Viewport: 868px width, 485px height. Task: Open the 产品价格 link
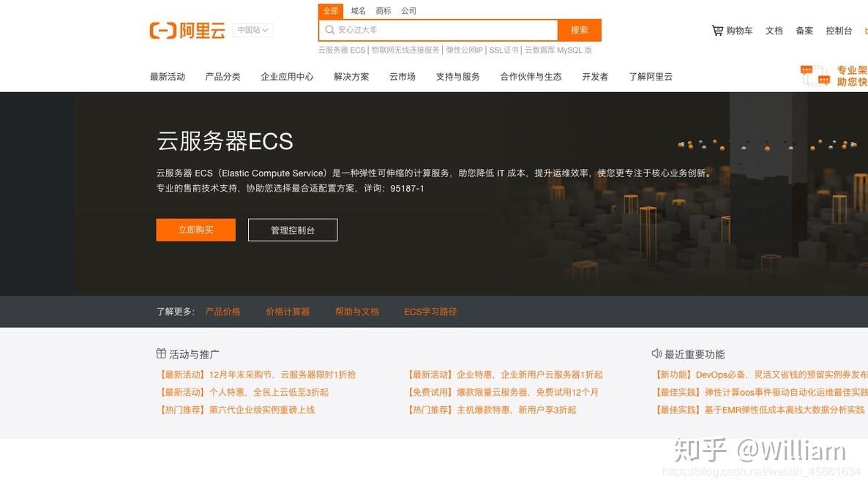click(222, 312)
